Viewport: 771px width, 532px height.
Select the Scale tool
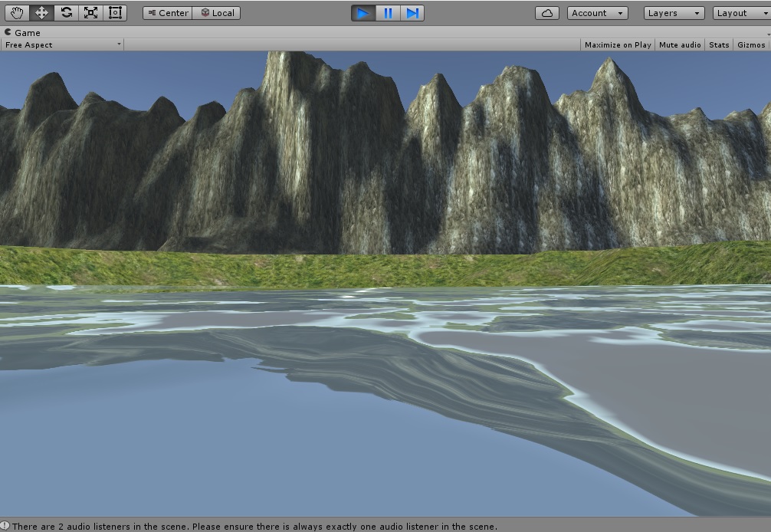point(90,12)
